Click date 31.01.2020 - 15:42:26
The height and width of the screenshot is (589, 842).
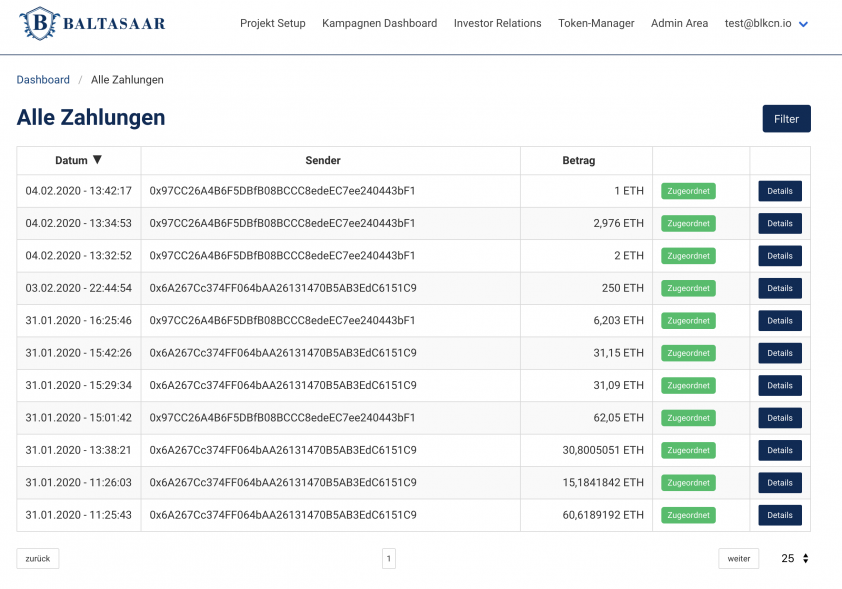(x=78, y=353)
